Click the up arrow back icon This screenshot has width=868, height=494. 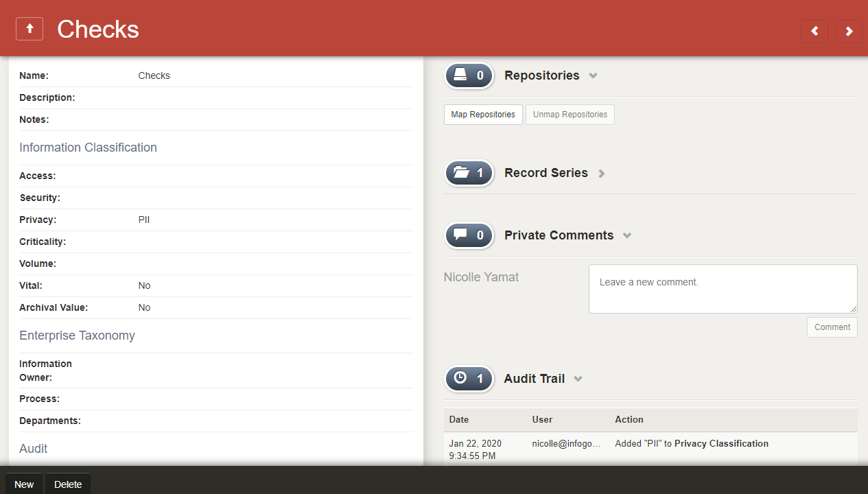pos(30,29)
